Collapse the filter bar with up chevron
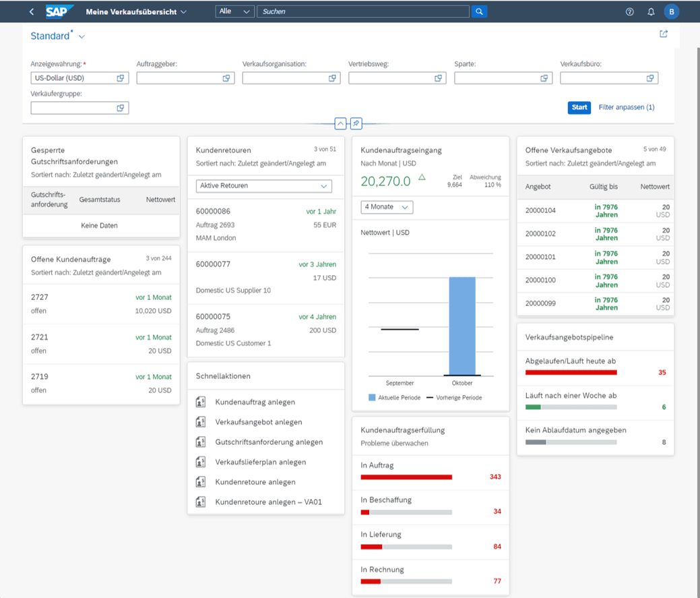Image resolution: width=700 pixels, height=598 pixels. (x=340, y=123)
